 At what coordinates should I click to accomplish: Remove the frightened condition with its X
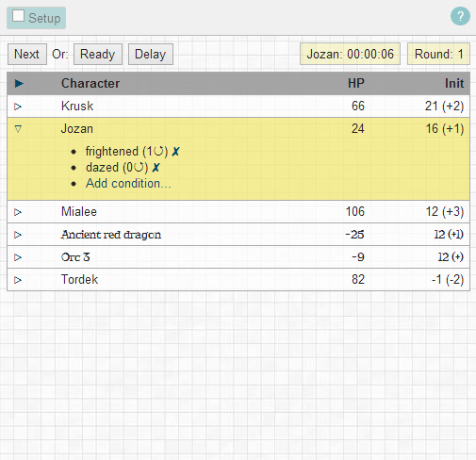point(175,152)
